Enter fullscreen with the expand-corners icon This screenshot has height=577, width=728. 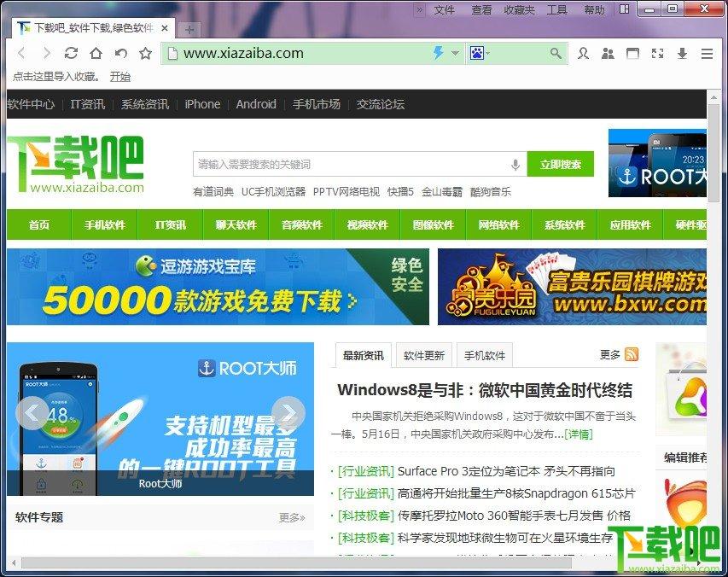pyautogui.click(x=657, y=54)
